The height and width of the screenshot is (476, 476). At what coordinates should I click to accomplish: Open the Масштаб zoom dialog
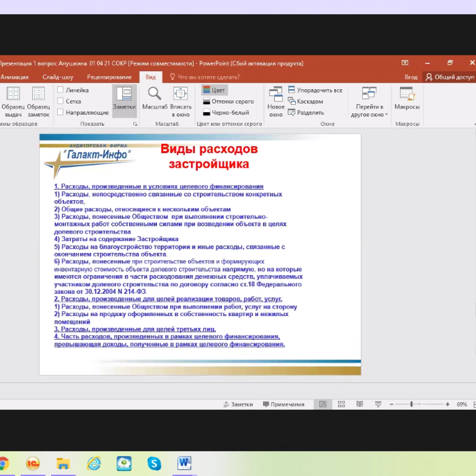155,99
